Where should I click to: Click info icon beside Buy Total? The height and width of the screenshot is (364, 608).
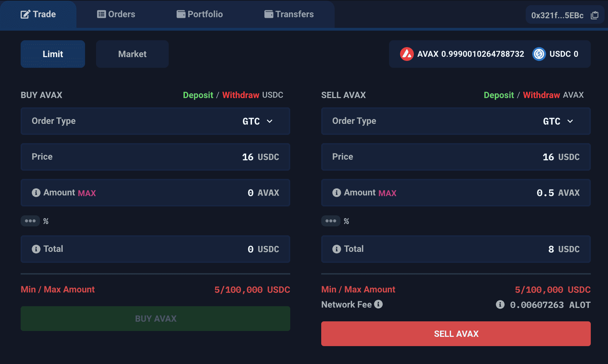point(36,249)
